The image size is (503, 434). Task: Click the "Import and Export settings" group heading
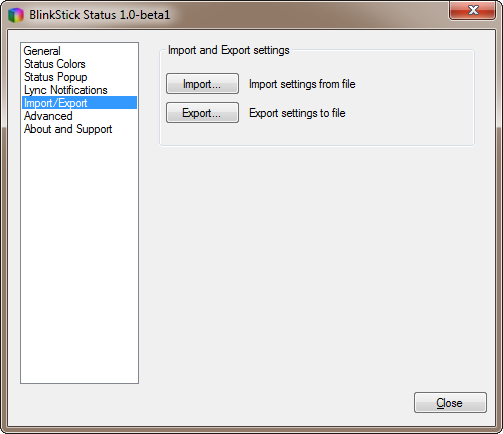pyautogui.click(x=229, y=50)
